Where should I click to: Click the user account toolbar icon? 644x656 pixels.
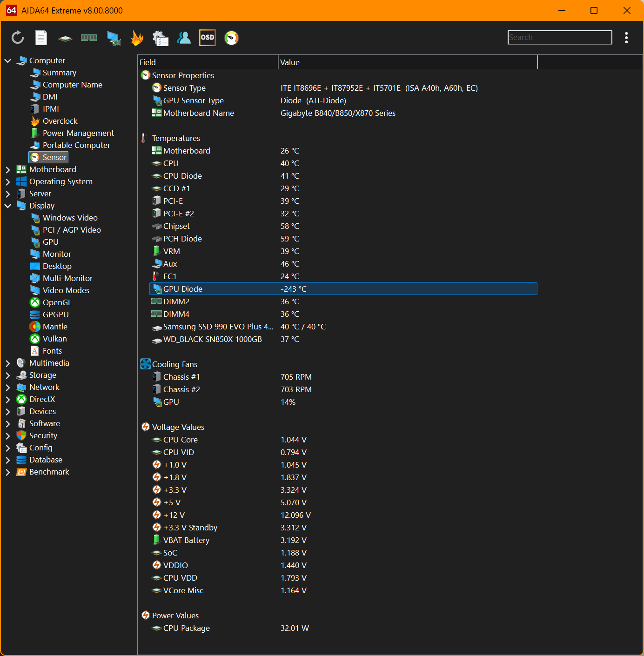click(x=184, y=38)
